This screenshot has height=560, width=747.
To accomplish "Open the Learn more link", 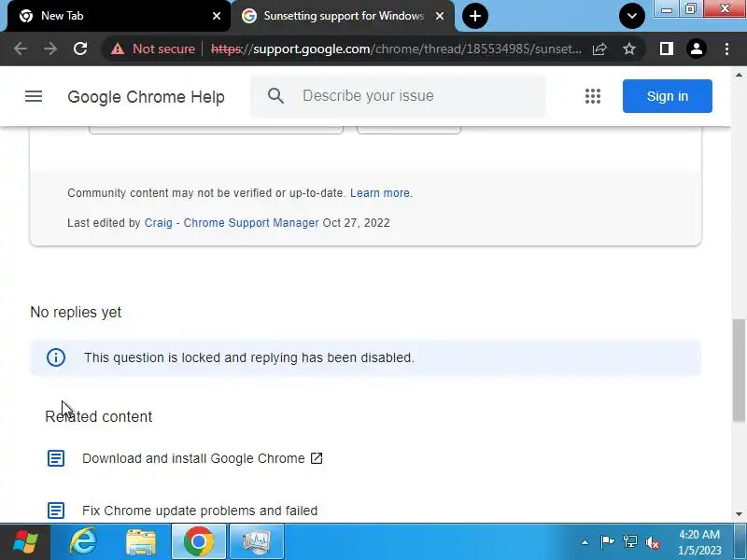I will click(381, 193).
